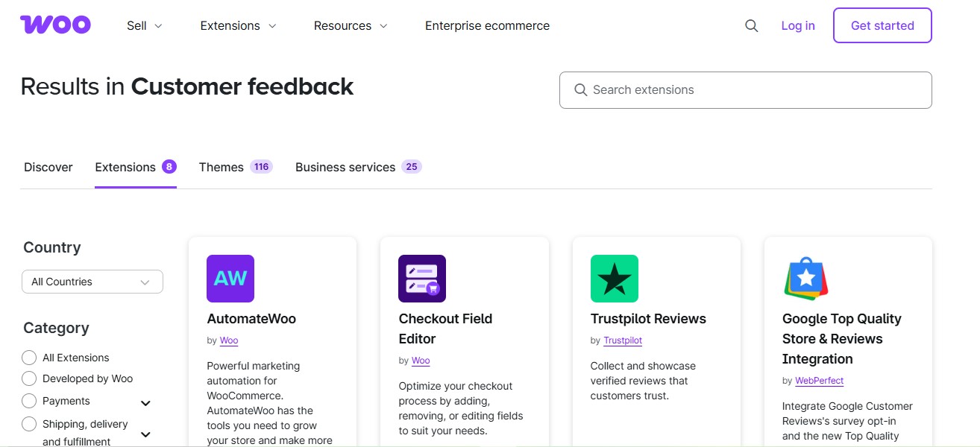The image size is (980, 447).
Task: Click the Checkout Field Editor product icon
Action: click(x=421, y=278)
